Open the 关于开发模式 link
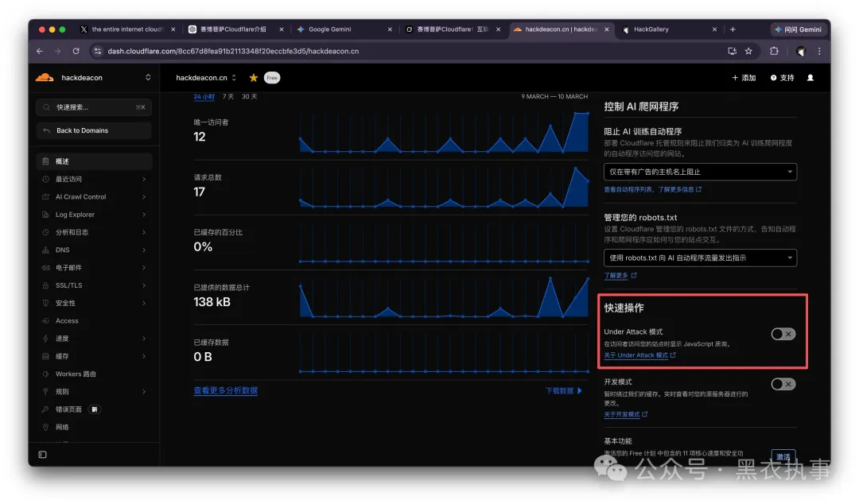The image size is (859, 504). point(625,414)
